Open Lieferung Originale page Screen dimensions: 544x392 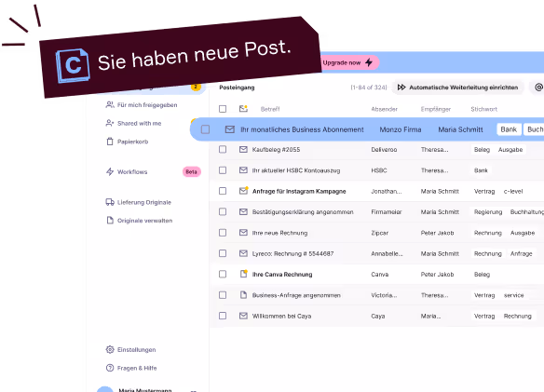point(138,202)
